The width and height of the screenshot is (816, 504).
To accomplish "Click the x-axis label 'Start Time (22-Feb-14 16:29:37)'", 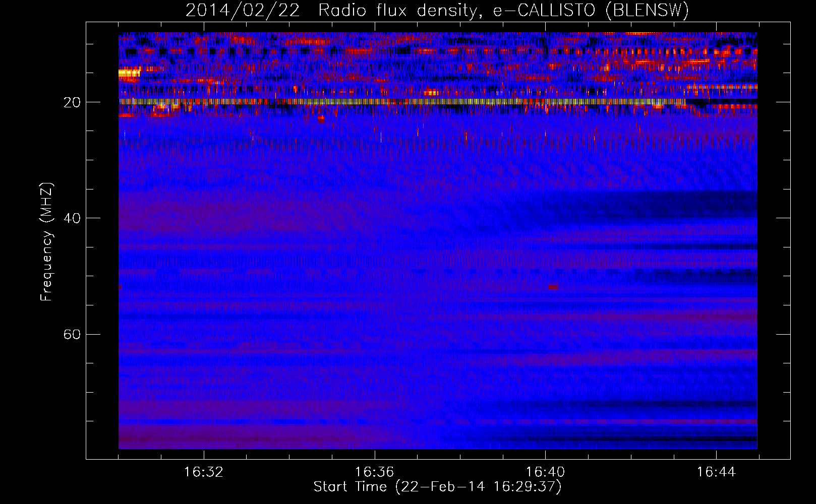I will click(437, 487).
